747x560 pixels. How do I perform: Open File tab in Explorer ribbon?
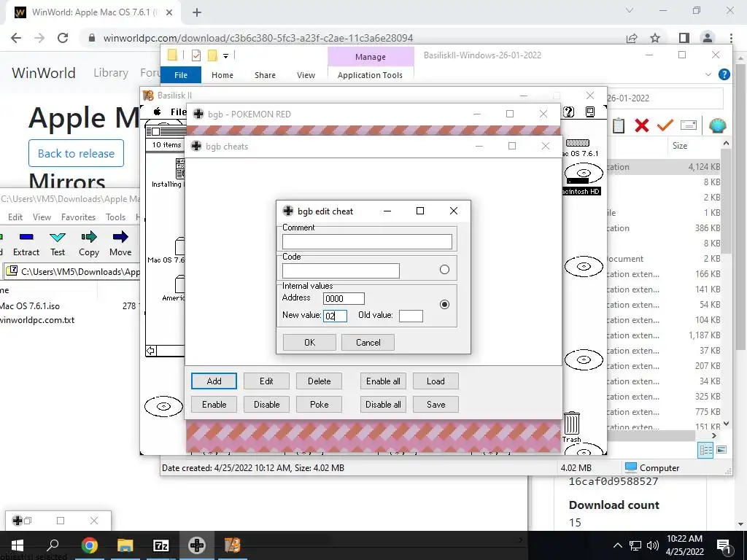pos(181,75)
